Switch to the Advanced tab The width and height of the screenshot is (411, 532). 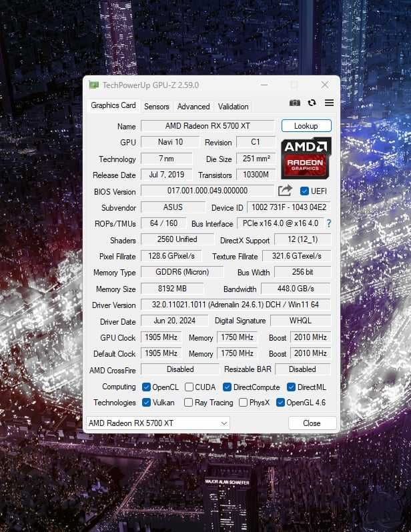pyautogui.click(x=193, y=107)
